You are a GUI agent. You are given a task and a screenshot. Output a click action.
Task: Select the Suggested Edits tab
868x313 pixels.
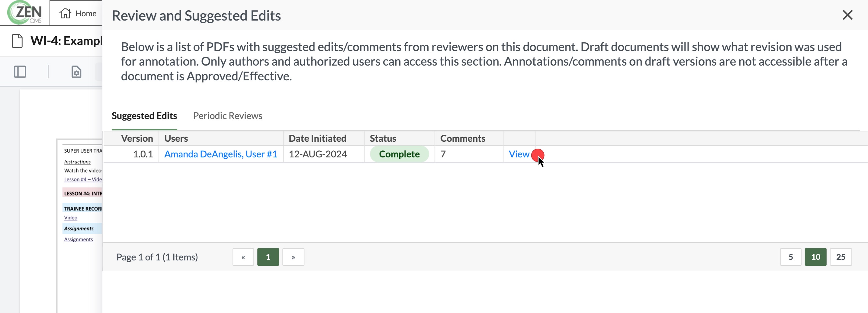tap(144, 116)
